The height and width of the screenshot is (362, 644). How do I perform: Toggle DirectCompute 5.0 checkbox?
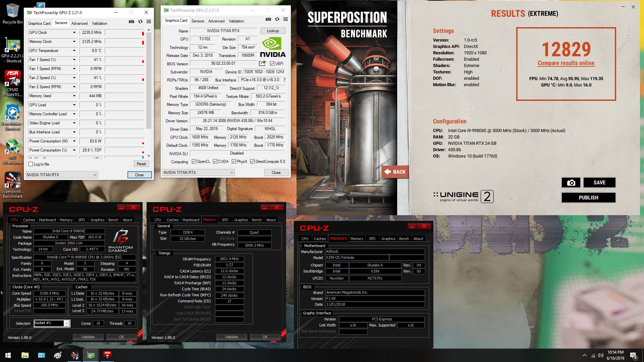(x=252, y=162)
